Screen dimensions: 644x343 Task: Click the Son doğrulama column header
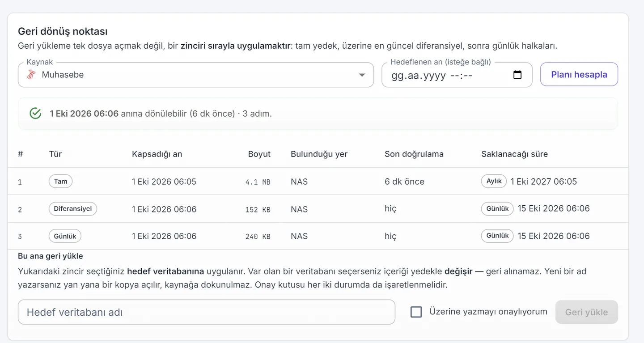coord(414,154)
